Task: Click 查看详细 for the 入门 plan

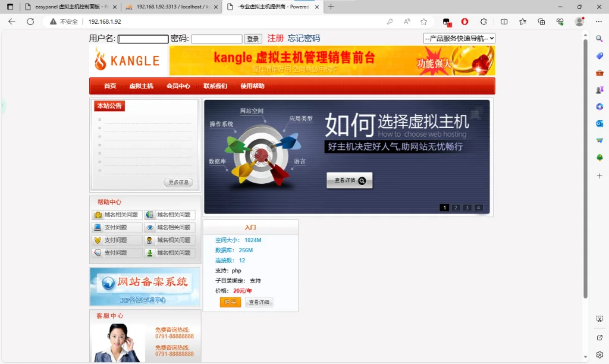Action: tap(259, 302)
